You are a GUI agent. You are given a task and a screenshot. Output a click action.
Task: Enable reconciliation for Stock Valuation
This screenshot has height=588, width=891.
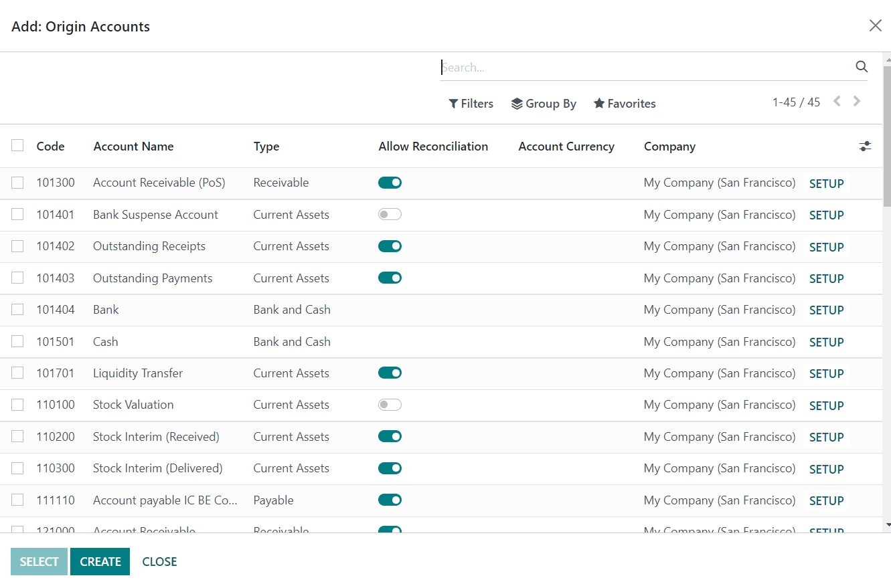[x=390, y=405]
